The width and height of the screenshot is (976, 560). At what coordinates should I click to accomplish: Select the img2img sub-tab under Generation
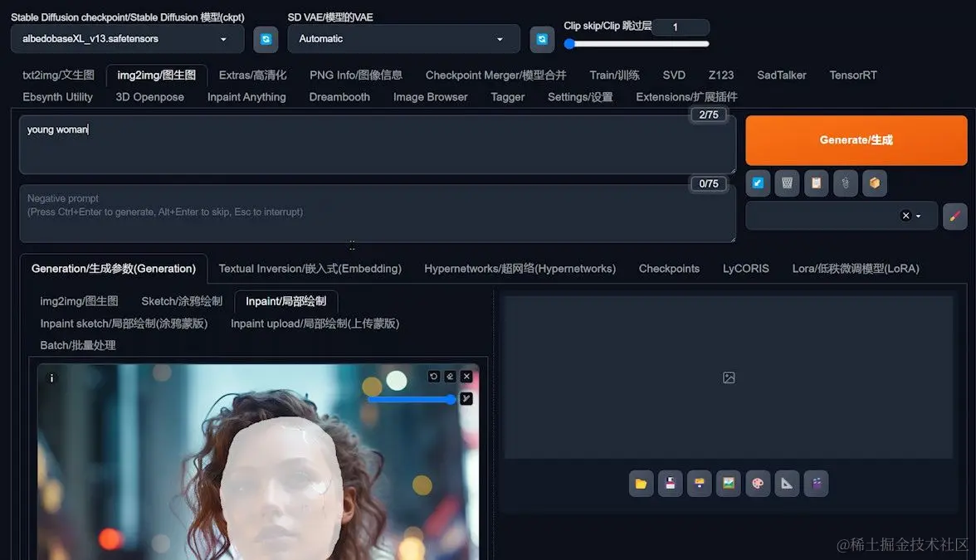pyautogui.click(x=79, y=301)
